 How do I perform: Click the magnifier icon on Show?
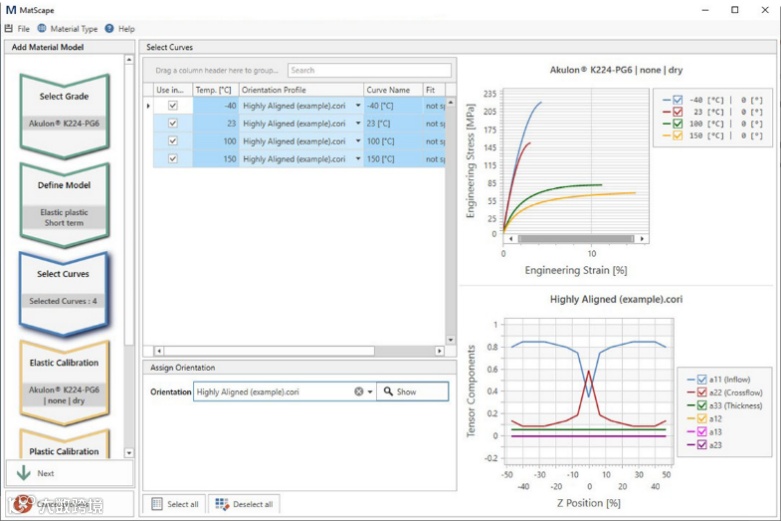click(x=388, y=391)
